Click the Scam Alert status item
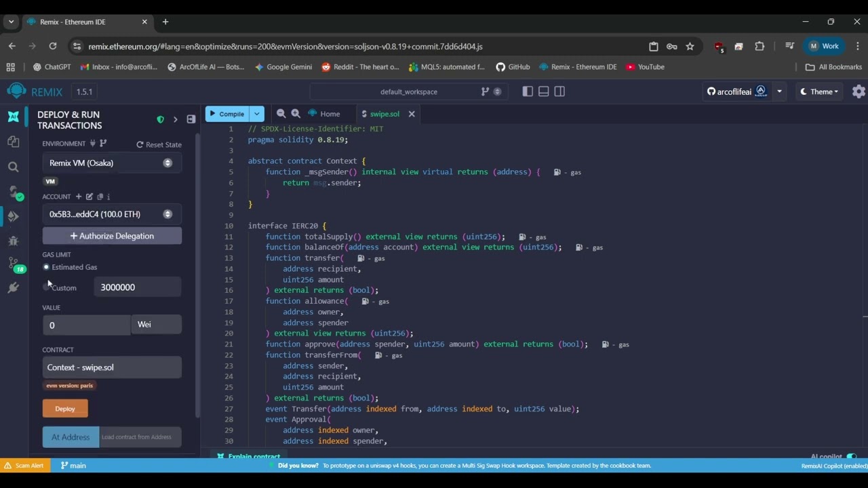The image size is (868, 488). [x=24, y=466]
